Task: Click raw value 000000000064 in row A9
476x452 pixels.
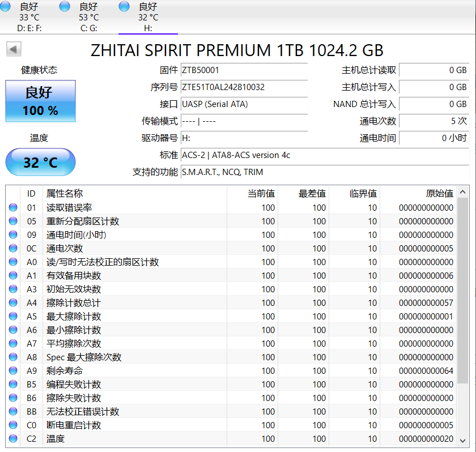Action: (x=426, y=370)
